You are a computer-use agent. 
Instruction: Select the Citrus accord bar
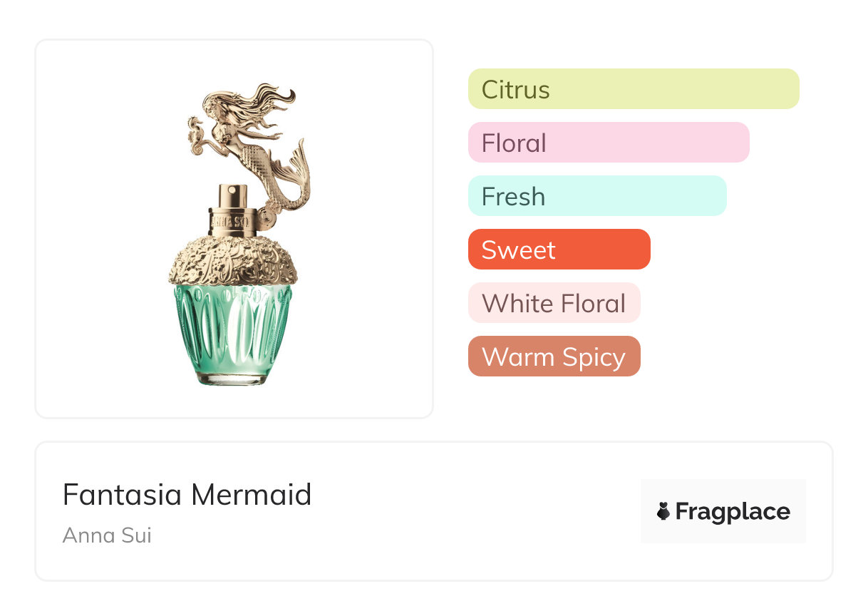tap(633, 89)
